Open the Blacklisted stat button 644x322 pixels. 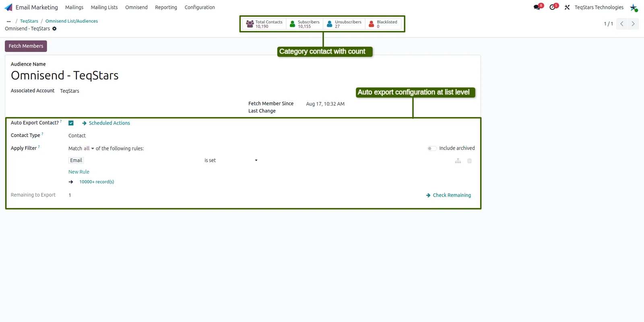[383, 24]
